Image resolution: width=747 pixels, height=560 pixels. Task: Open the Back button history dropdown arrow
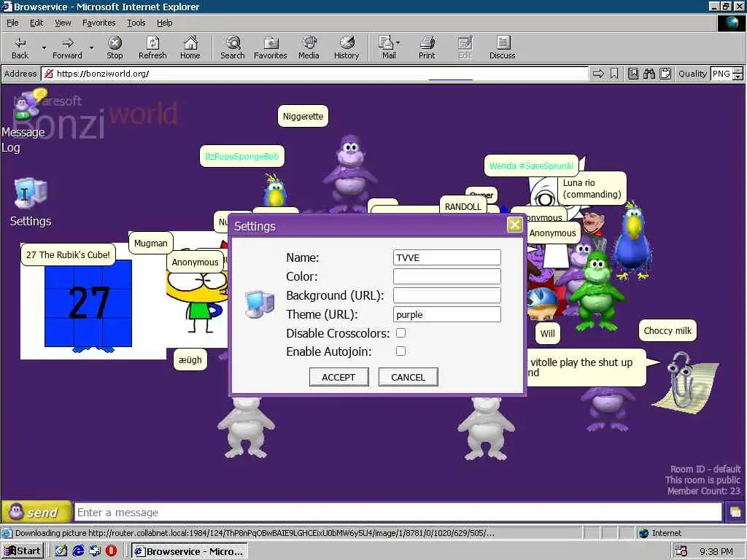coord(44,47)
